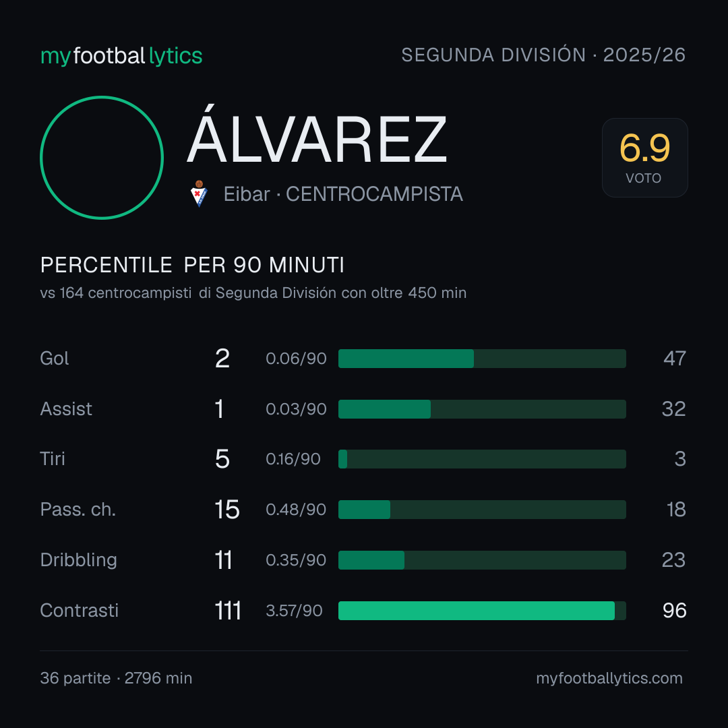Click the 3.57/90 per-90 value
The image size is (728, 728).
294,611
